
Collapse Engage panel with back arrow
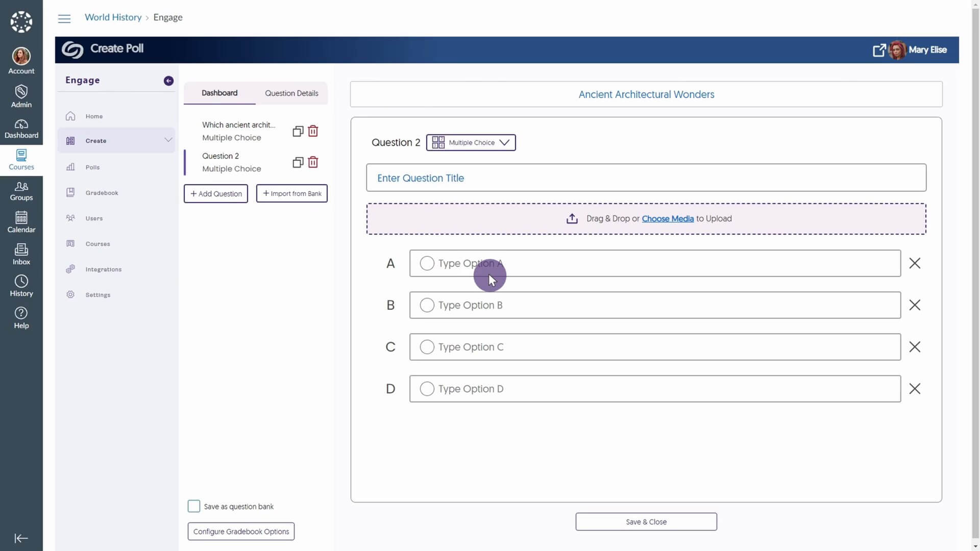click(168, 81)
